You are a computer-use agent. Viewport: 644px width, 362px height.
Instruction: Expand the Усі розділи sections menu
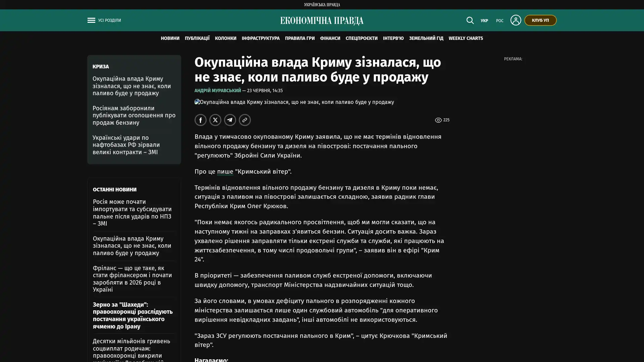pos(109,20)
